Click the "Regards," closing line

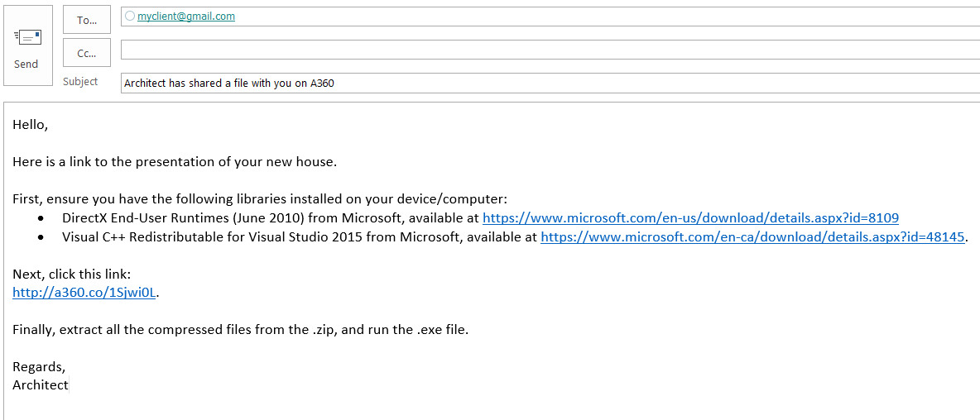[x=38, y=366]
